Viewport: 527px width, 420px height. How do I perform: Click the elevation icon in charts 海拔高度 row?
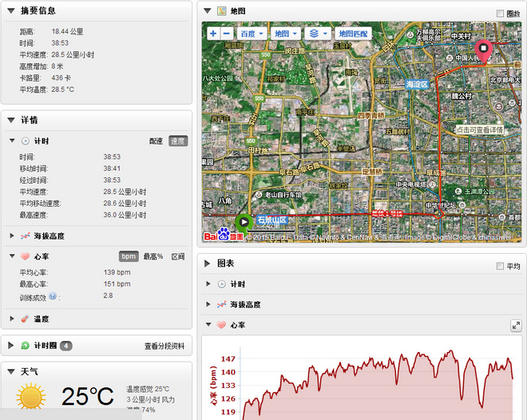(221, 305)
